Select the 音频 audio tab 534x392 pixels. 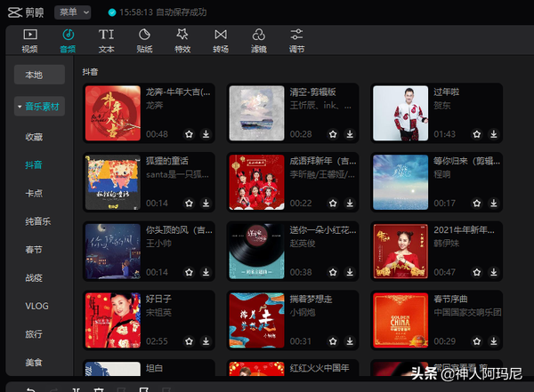pyautogui.click(x=68, y=41)
